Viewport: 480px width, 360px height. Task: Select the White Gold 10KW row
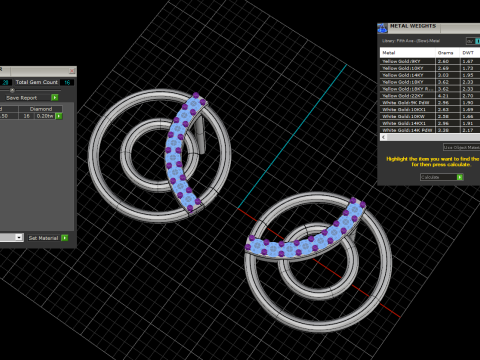click(x=430, y=116)
